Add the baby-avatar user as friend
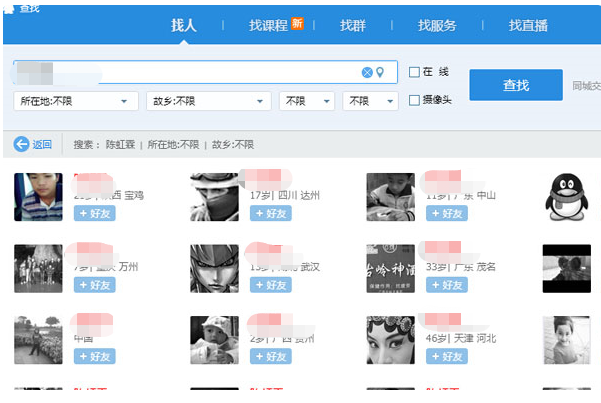Image resolution: width=601 pixels, height=403 pixels. (271, 357)
